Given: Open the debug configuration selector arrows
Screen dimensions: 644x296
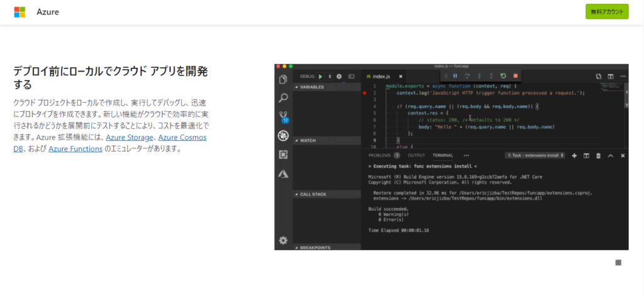Looking at the screenshot, I should 330,77.
